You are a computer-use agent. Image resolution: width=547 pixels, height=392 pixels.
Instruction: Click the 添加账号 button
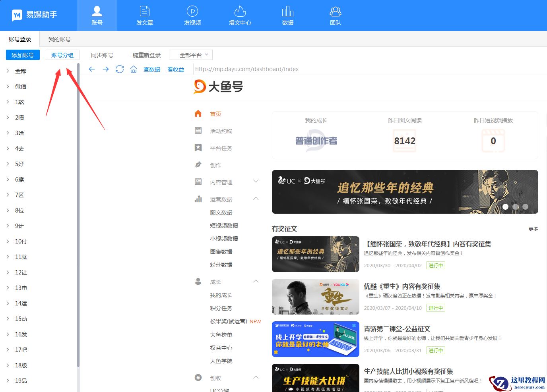tap(23, 55)
